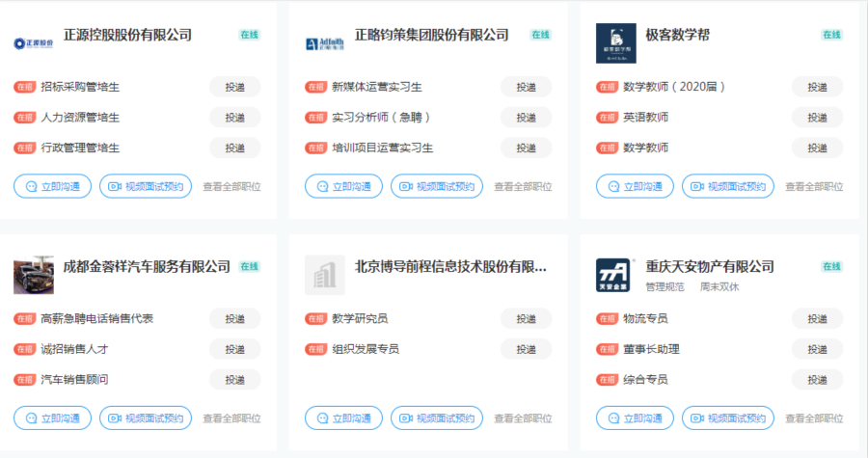Click 立即沟通 under 正源控股股份有限公司

coord(53,186)
